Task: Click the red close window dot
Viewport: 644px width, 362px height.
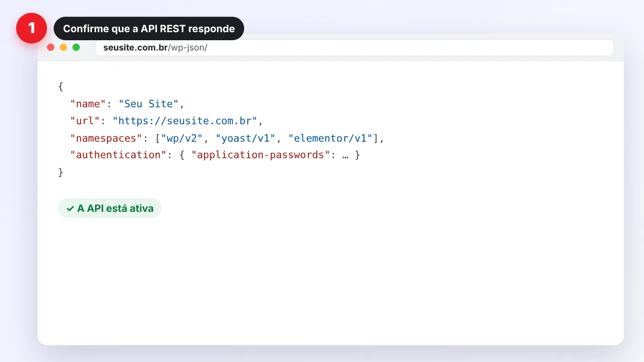Action: [51, 47]
